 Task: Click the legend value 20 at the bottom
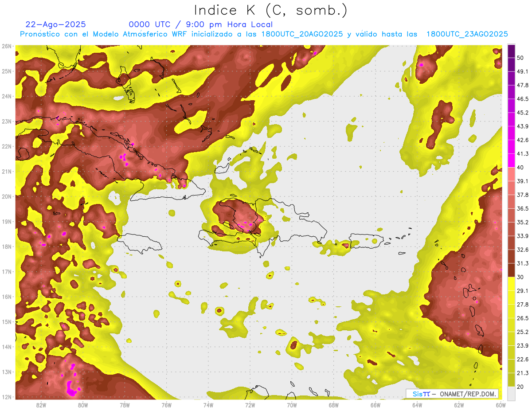520,387
